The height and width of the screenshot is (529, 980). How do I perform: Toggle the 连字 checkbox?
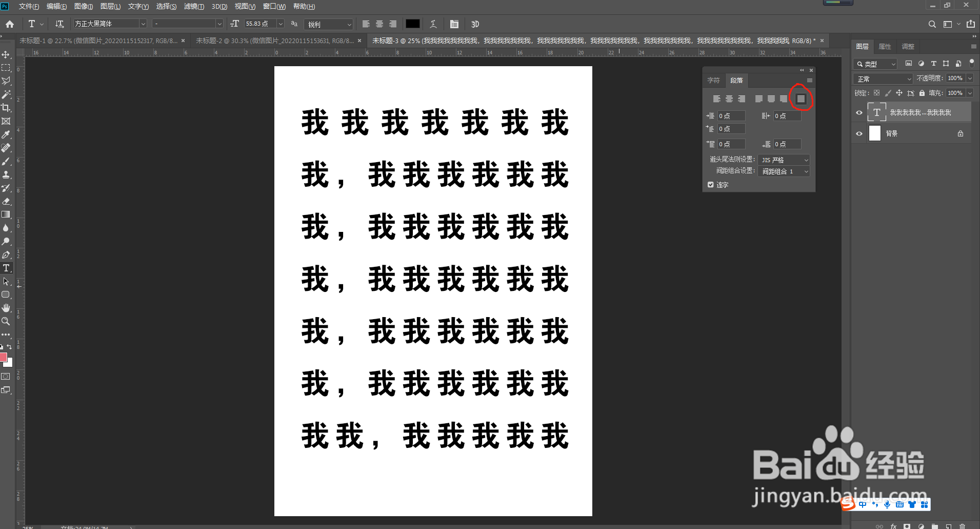tap(711, 185)
